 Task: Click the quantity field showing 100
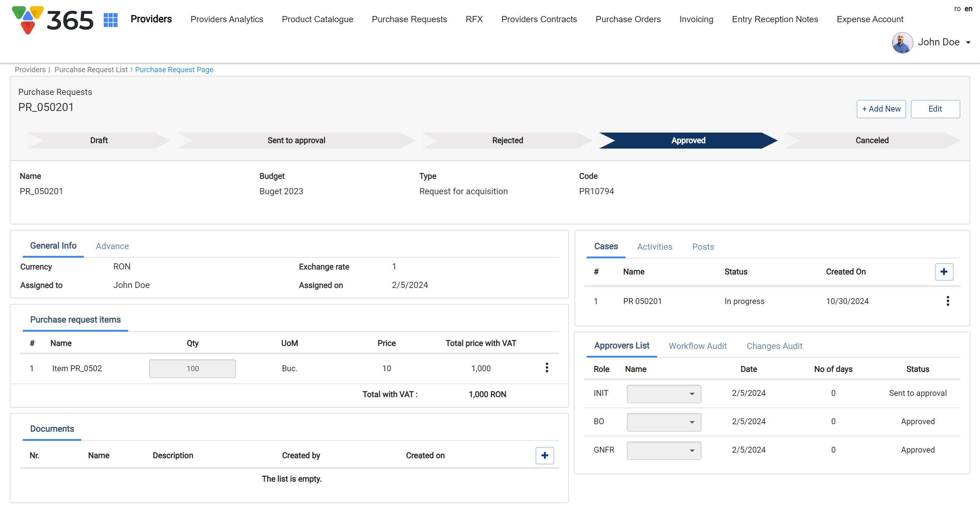193,368
